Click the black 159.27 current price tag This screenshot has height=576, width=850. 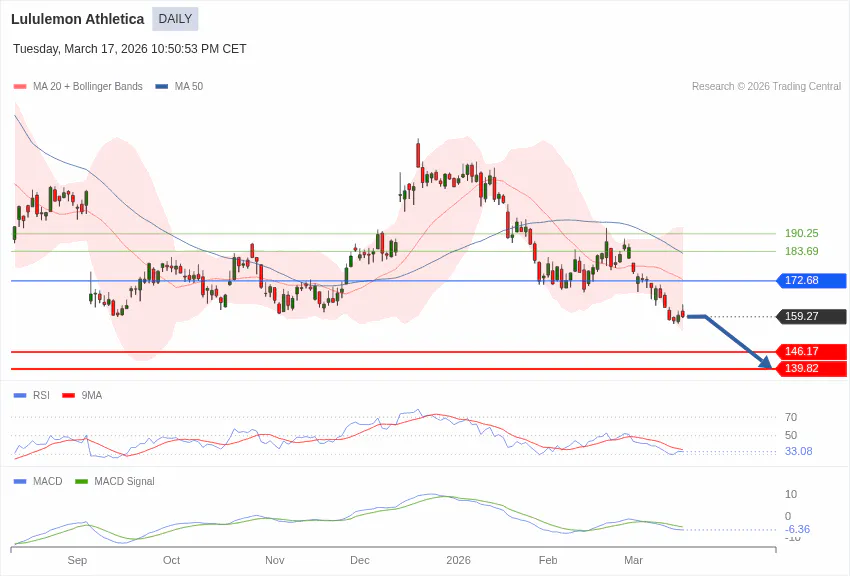tap(811, 316)
